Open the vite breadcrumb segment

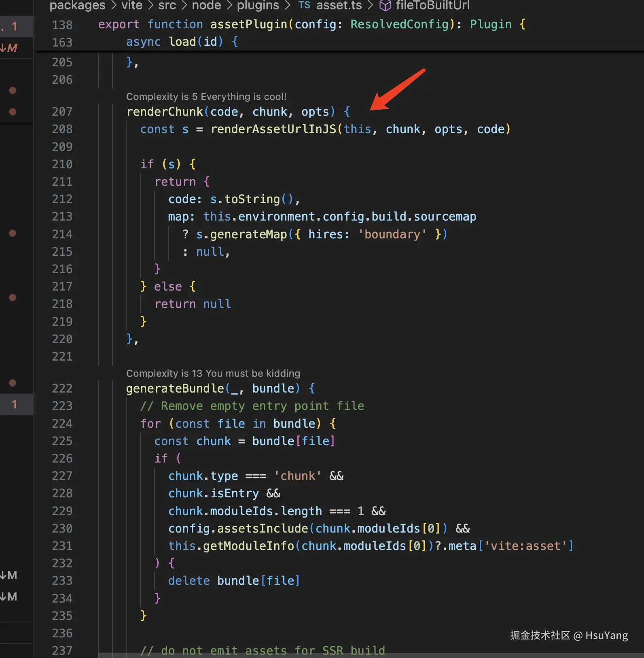pos(132,5)
